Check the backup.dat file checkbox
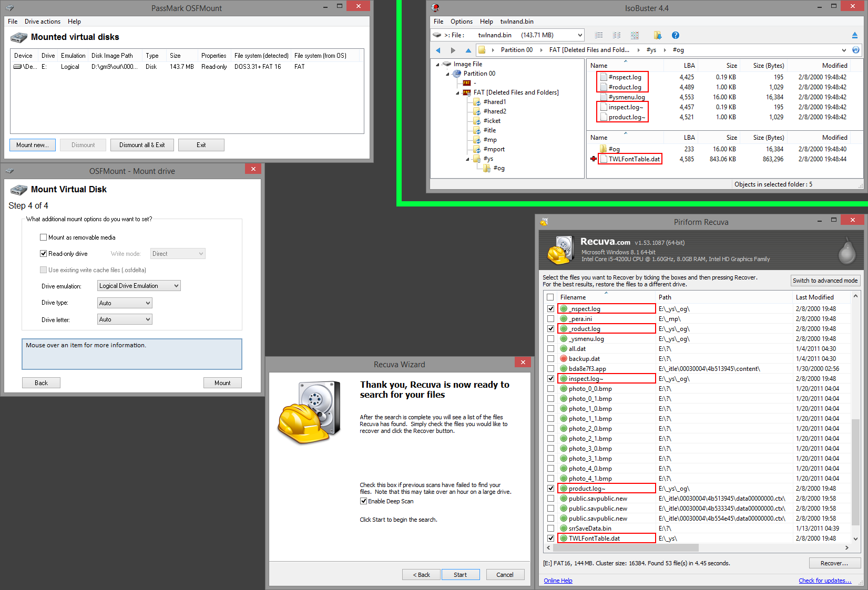 click(550, 359)
